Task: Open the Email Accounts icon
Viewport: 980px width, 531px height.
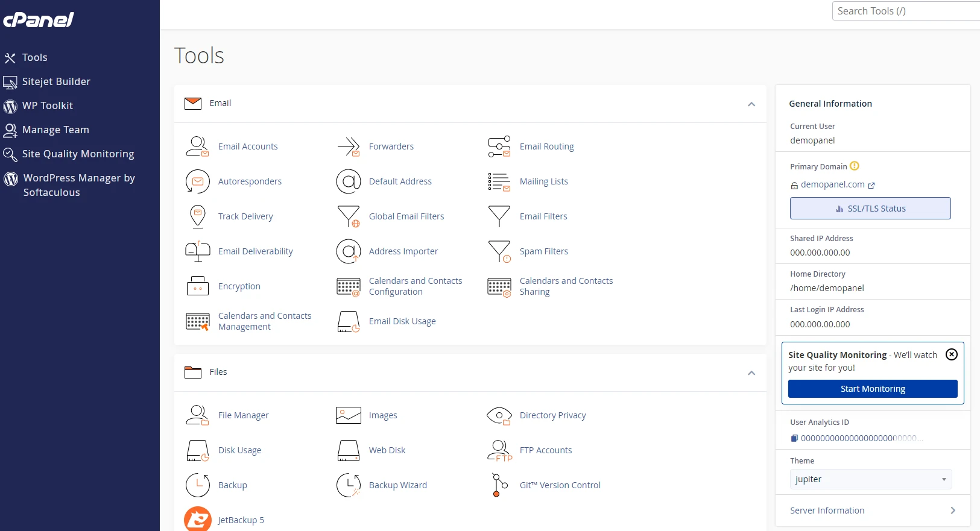Action: click(x=197, y=146)
